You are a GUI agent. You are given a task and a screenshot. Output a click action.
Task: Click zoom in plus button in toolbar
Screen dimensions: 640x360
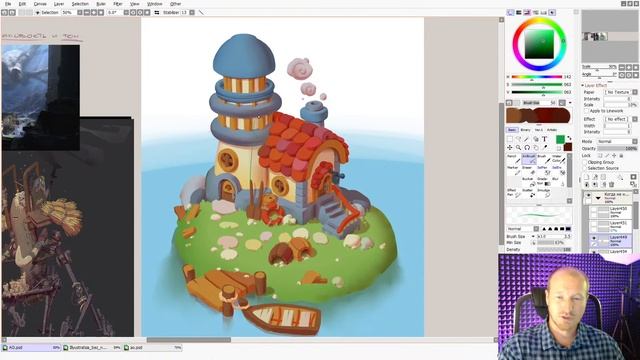(93, 13)
